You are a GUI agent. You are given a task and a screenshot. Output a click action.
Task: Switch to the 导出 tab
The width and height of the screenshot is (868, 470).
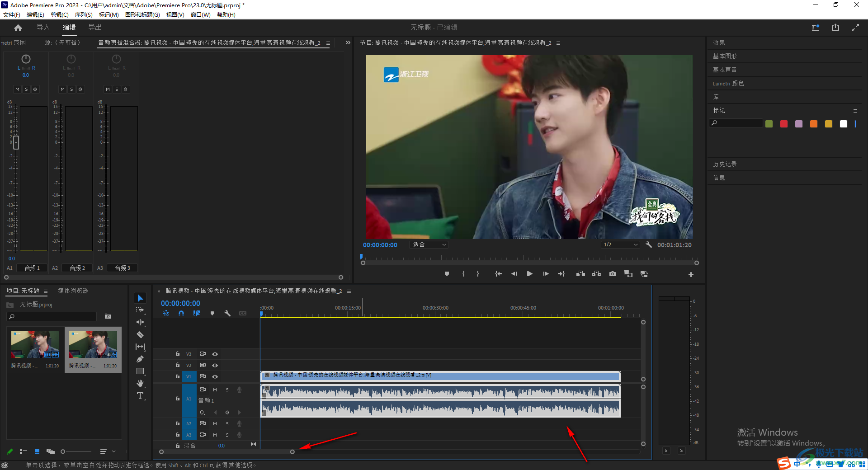coord(95,28)
